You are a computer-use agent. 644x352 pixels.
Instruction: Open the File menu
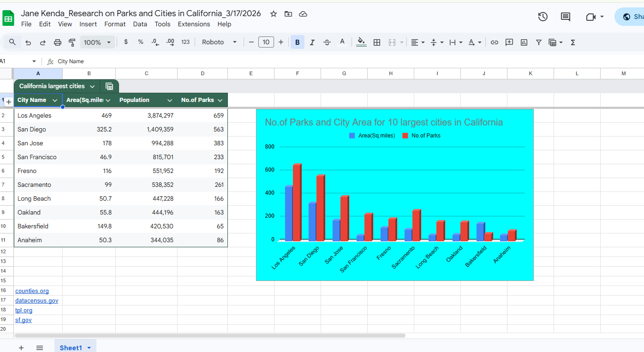coord(26,24)
